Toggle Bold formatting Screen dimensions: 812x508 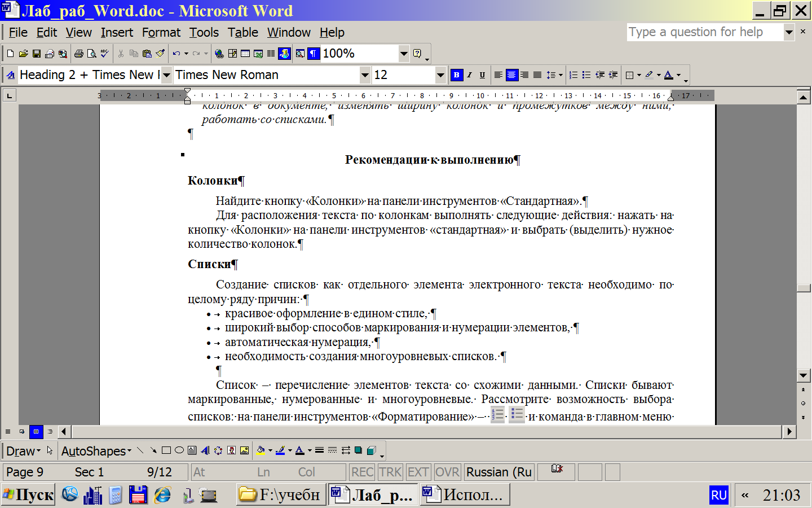pos(457,75)
